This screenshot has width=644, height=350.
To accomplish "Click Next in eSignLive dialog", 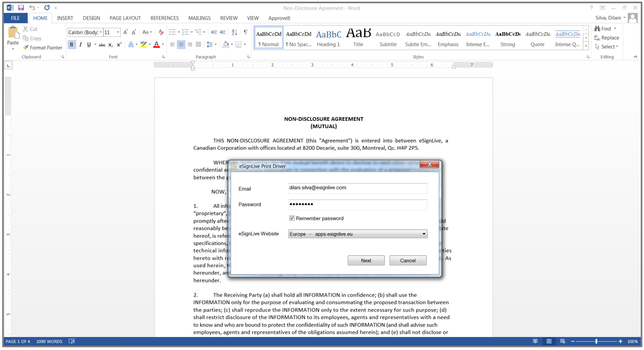I will pos(366,260).
